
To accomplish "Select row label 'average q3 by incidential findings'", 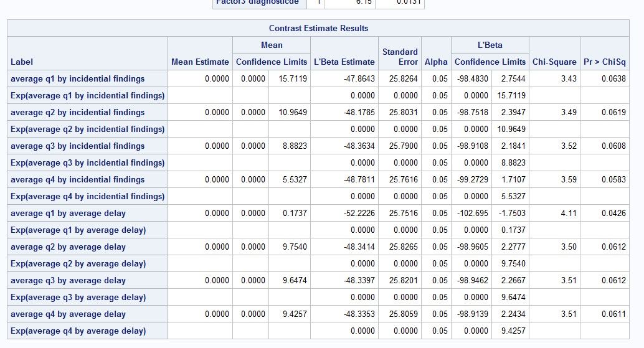I will [78, 146].
